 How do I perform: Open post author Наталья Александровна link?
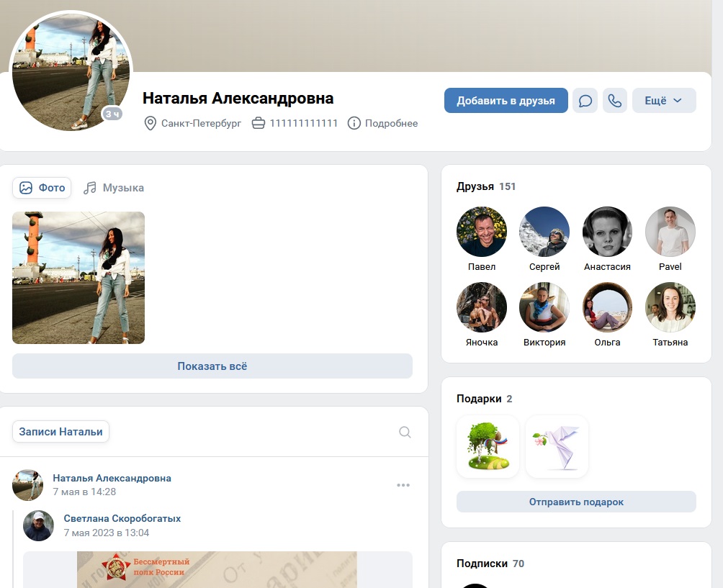(x=112, y=479)
